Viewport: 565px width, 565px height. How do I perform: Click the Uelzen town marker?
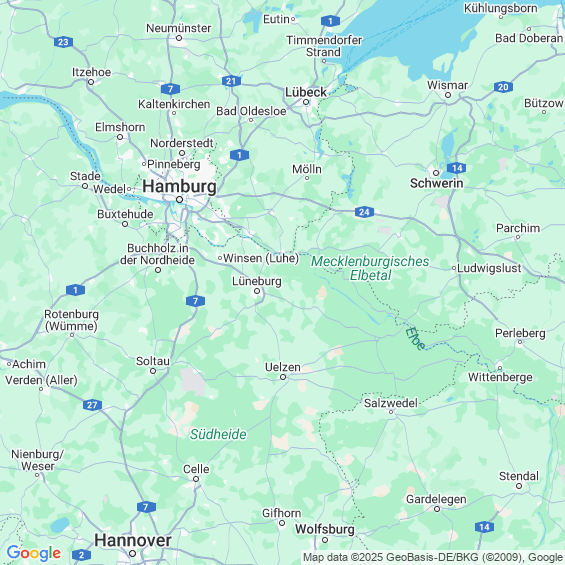(283, 377)
